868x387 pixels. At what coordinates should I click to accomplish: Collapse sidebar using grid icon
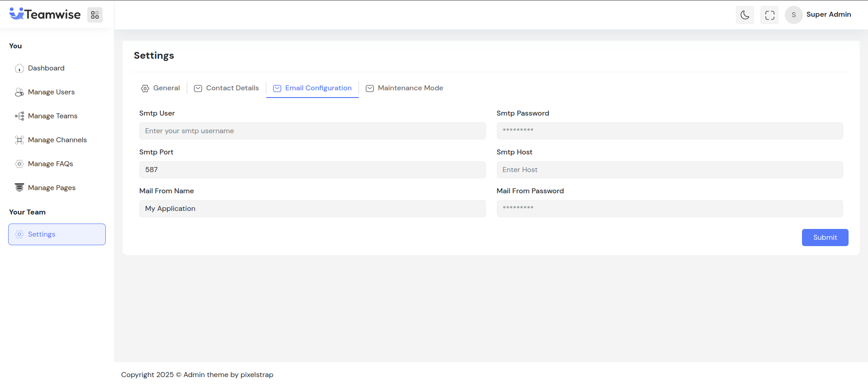pos(95,15)
